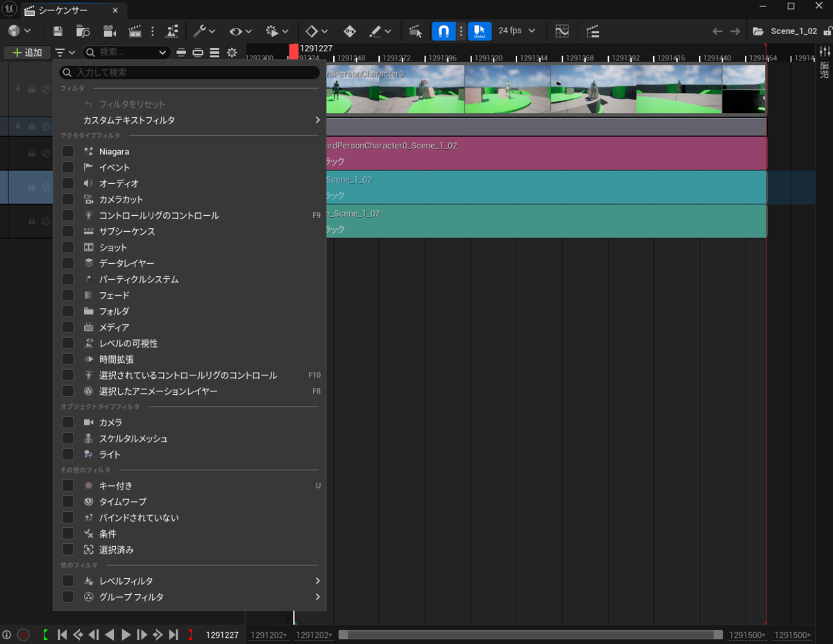Open snapping options three-dot menu
Screen dimensions: 833x644
pos(461,31)
